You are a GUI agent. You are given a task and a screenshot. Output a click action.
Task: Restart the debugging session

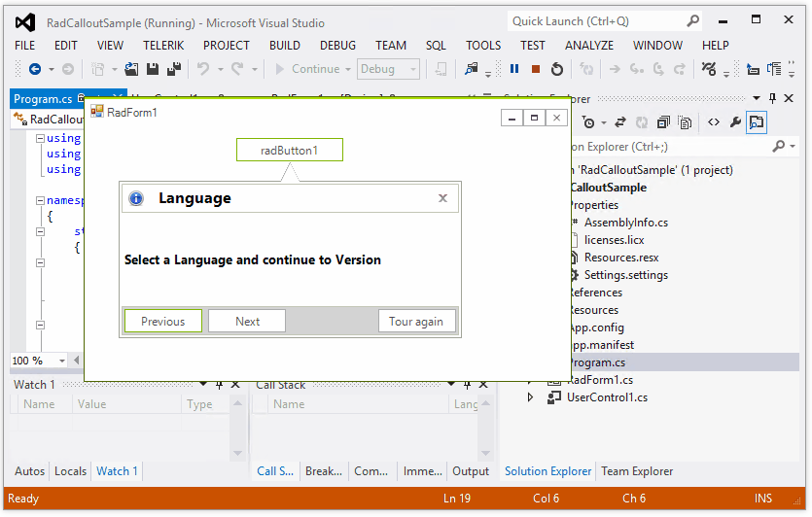pos(557,69)
